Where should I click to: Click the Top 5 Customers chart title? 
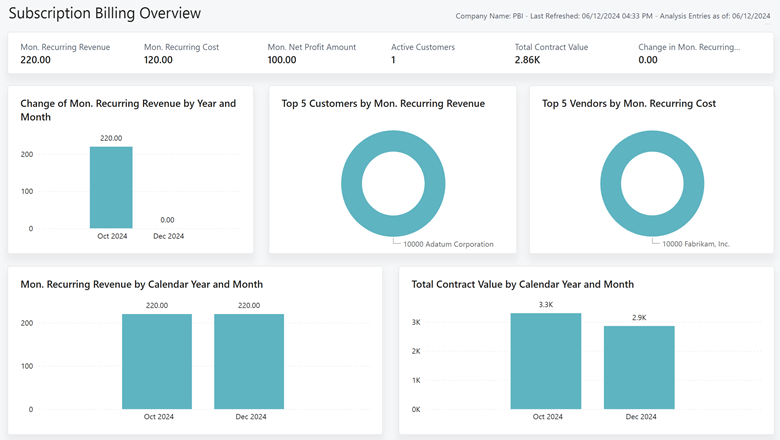383,103
